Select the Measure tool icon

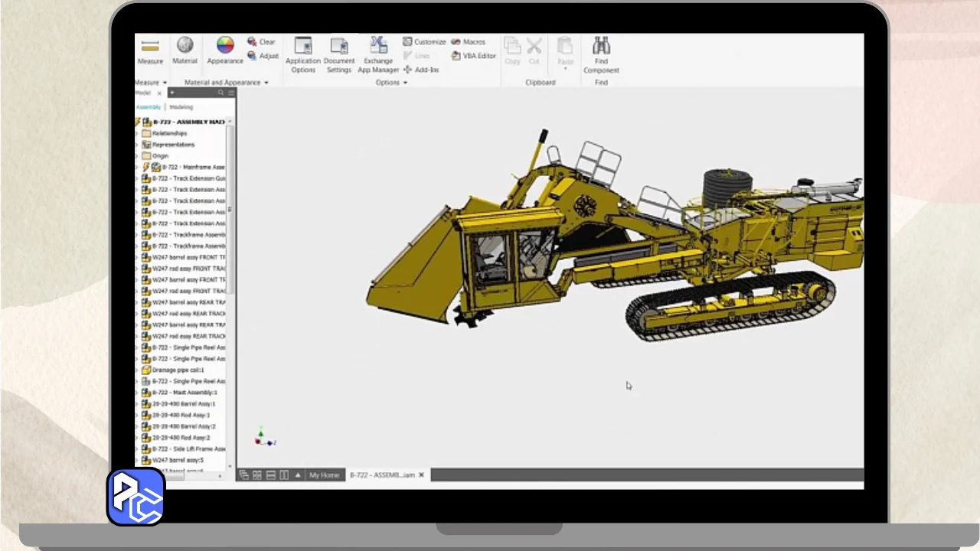tap(150, 46)
